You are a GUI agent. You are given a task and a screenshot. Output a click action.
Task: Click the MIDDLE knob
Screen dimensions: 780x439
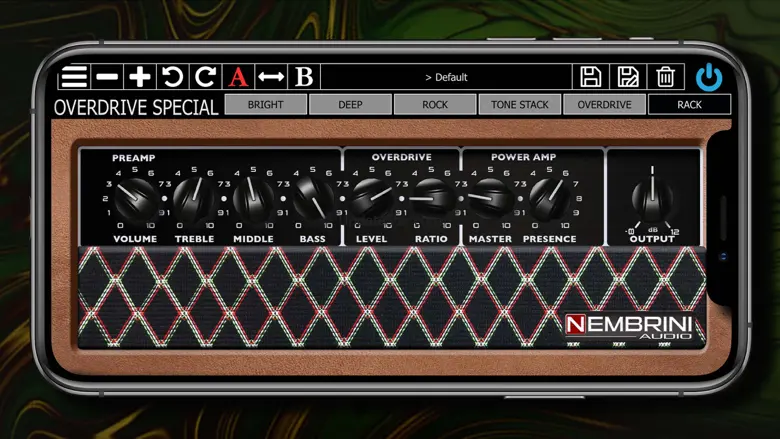(x=253, y=199)
